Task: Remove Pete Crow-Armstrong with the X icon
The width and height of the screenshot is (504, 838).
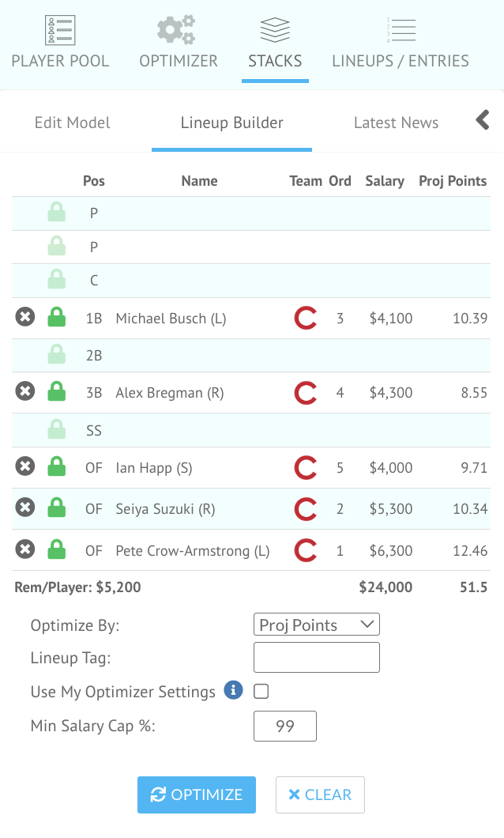Action: pyautogui.click(x=25, y=549)
